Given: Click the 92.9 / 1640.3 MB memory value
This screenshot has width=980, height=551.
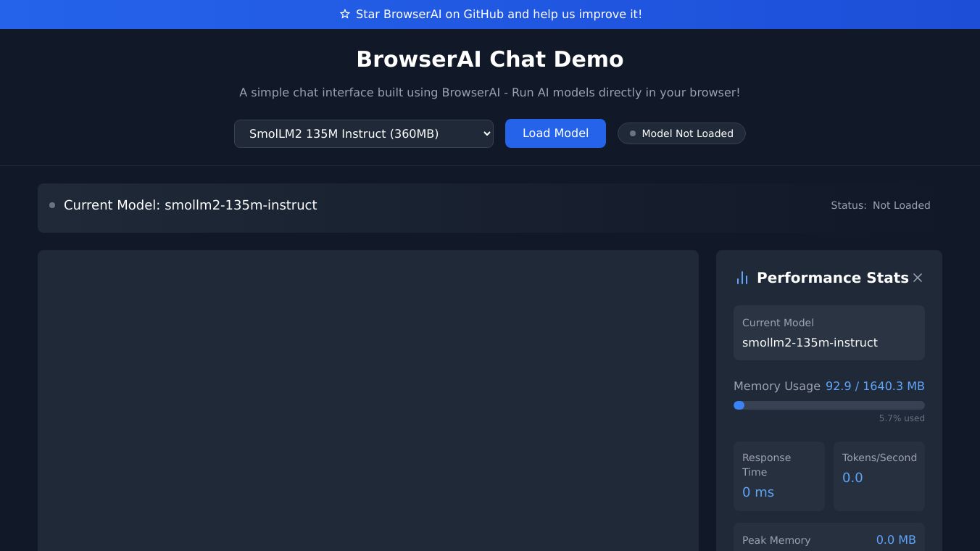Looking at the screenshot, I should coord(875,386).
